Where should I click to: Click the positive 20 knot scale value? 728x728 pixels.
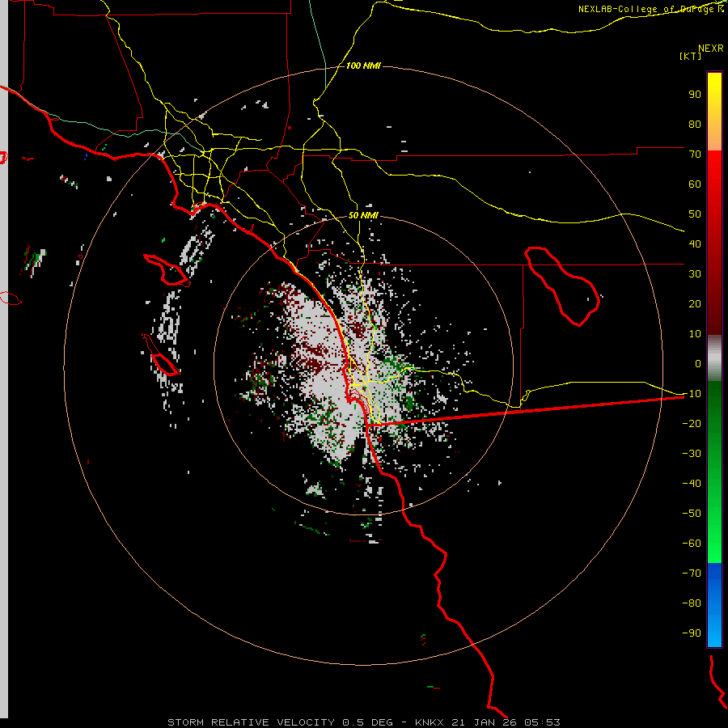click(695, 303)
